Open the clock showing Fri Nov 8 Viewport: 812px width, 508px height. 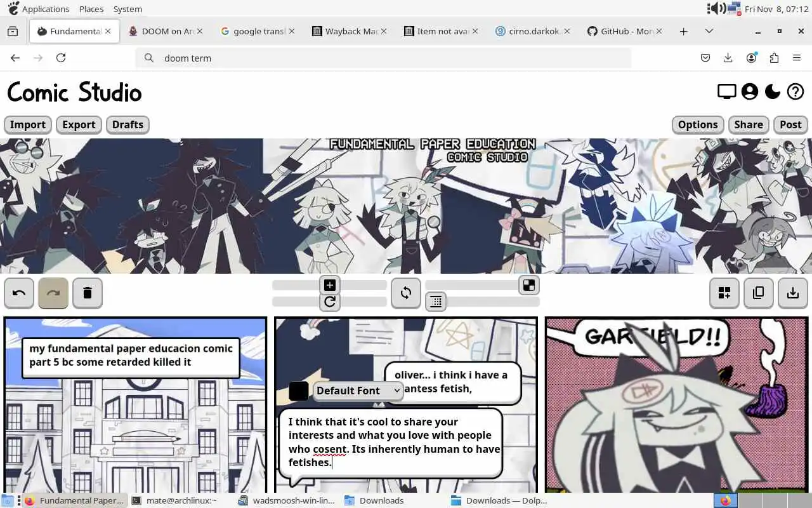776,9
